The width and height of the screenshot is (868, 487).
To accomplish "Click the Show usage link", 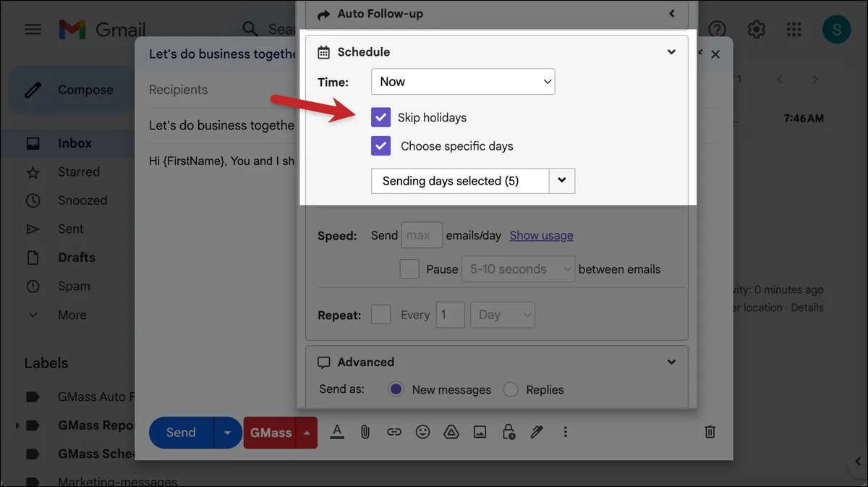I will pos(541,235).
